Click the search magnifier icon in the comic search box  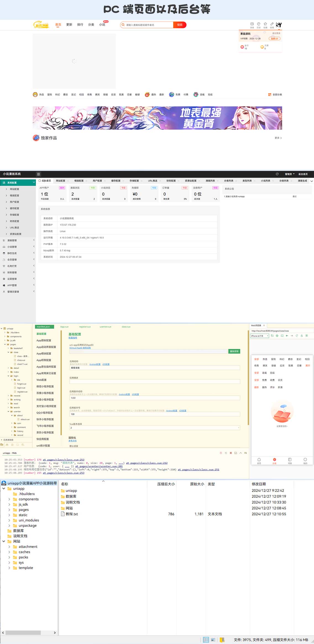(x=123, y=25)
